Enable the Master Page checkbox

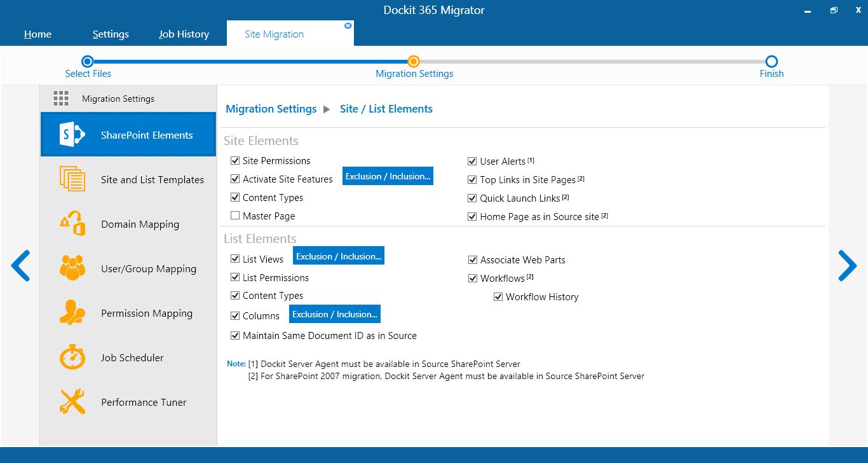(x=235, y=216)
